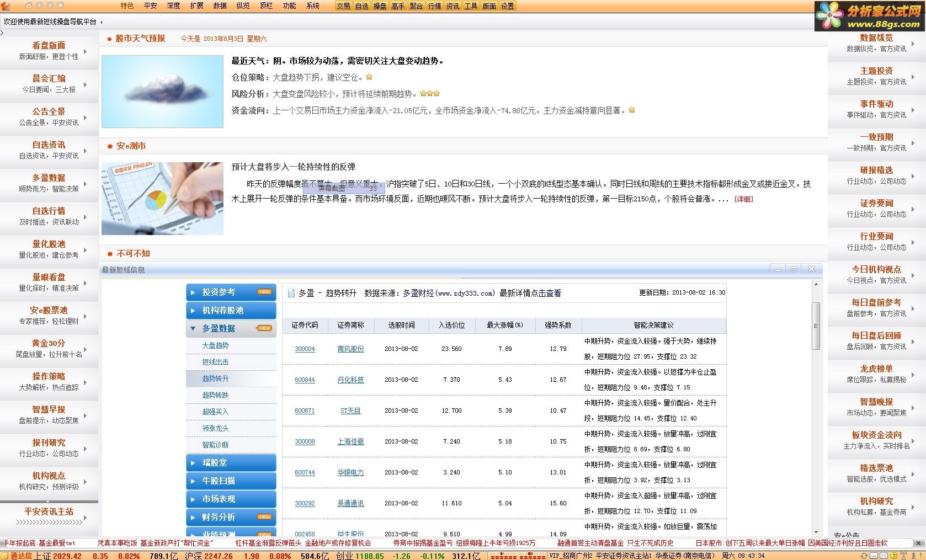Image resolution: width=926 pixels, height=560 pixels.
Task: Open the 深度 menu
Action: pos(173,6)
